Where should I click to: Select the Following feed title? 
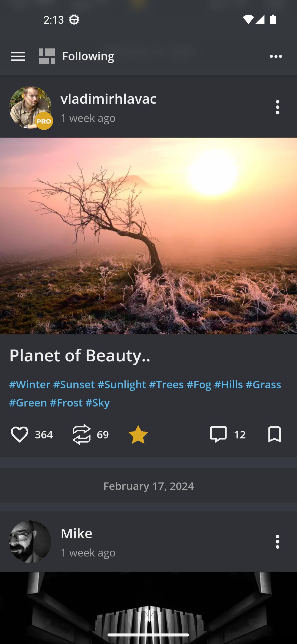coord(88,56)
